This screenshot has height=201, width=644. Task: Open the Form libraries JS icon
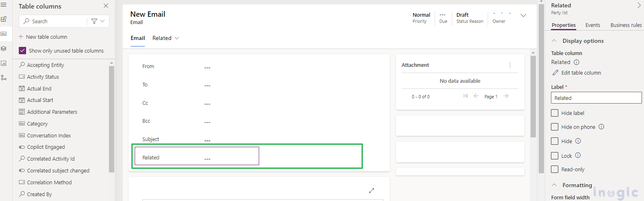[x=4, y=63]
